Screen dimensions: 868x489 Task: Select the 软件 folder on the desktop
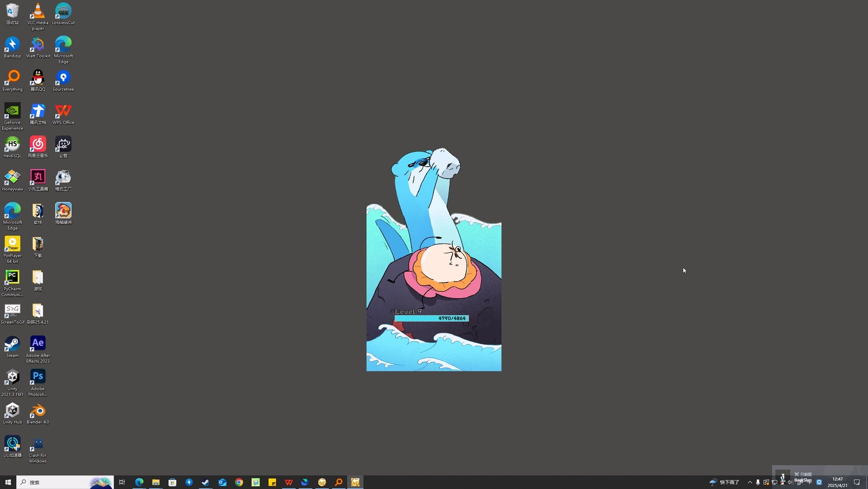tap(38, 214)
